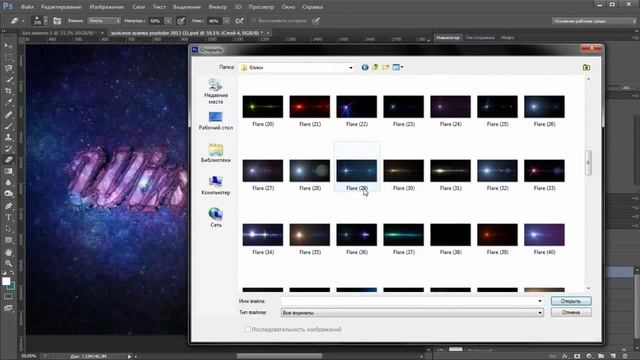Add a layer mask from the Layers panel

[x=577, y=356]
